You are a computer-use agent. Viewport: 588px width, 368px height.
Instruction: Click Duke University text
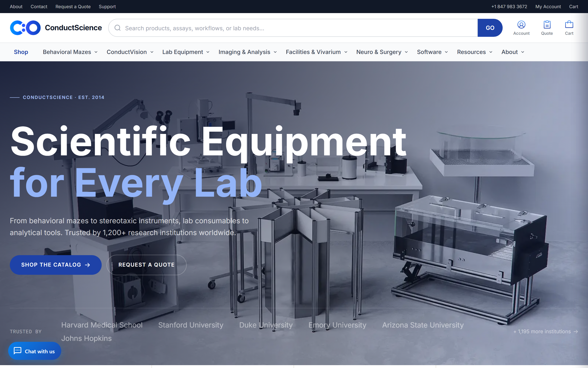[x=266, y=325]
